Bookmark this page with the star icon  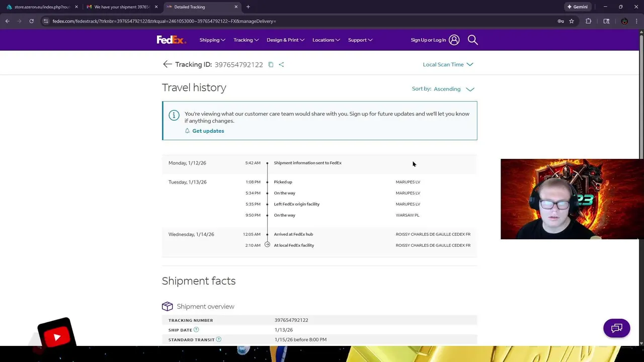tap(572, 21)
